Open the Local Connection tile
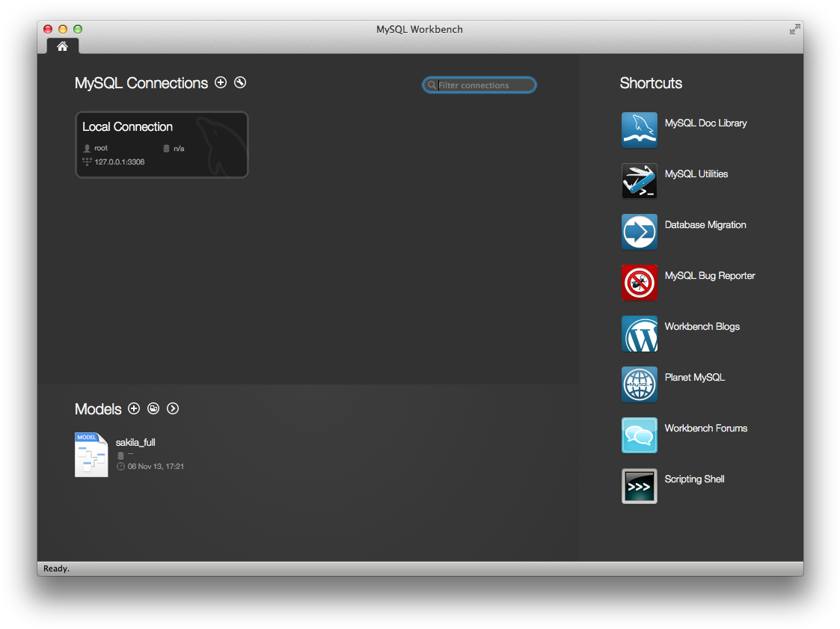This screenshot has height=629, width=840. coord(162,144)
